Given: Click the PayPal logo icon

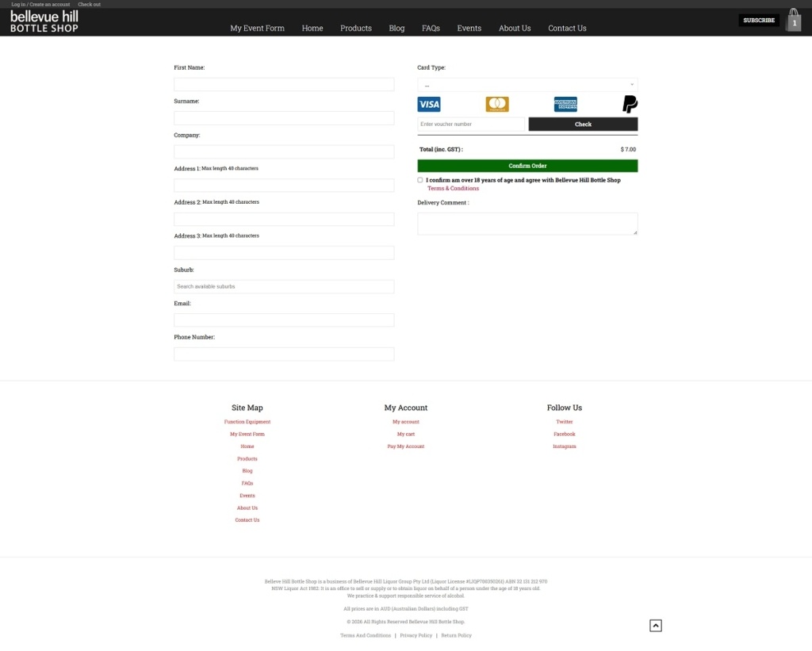Looking at the screenshot, I should click(630, 105).
